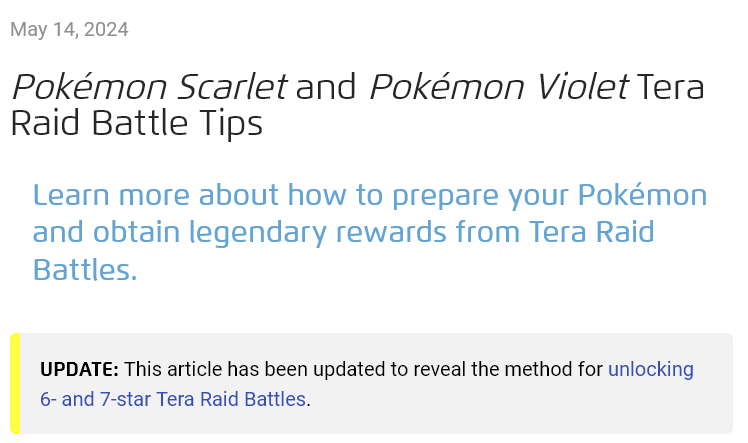748x443 pixels.
Task: Click "Tera Raid" in the blue subtitle
Action: pyautogui.click(x=592, y=232)
